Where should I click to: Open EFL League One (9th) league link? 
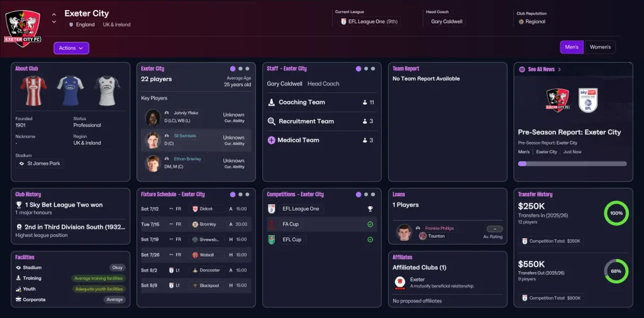pyautogui.click(x=369, y=21)
